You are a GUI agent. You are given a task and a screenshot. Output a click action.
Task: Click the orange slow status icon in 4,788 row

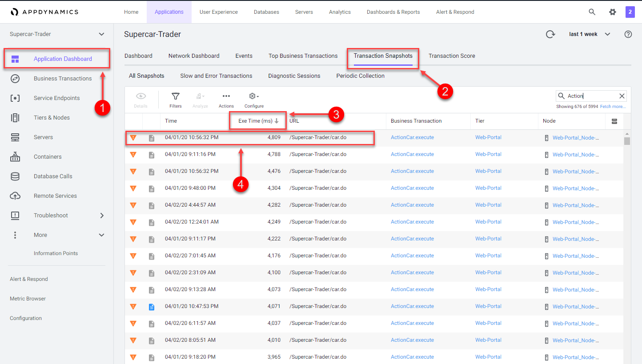coord(133,155)
